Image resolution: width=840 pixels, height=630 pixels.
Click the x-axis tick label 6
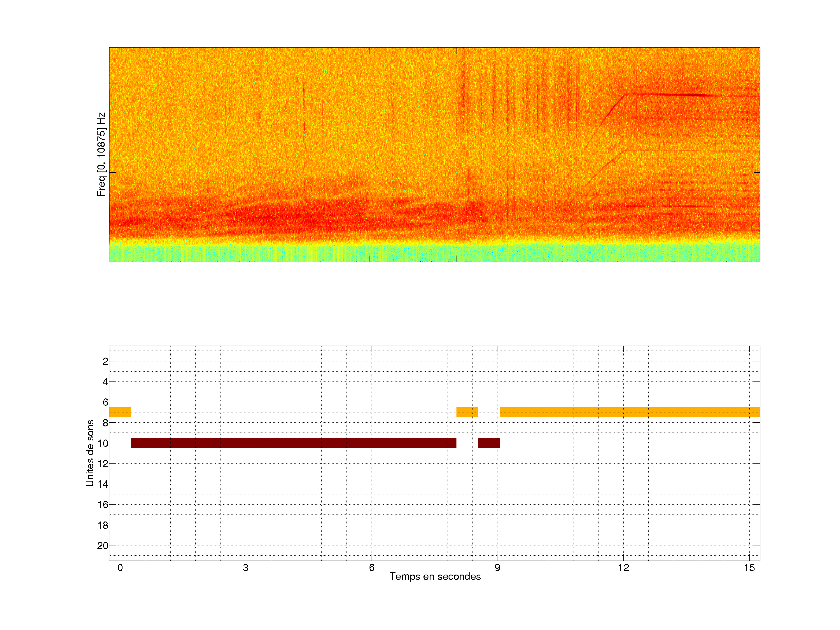pyautogui.click(x=371, y=568)
